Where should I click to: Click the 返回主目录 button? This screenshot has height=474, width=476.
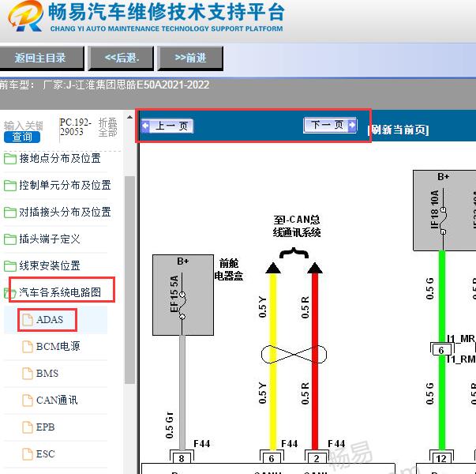point(41,58)
